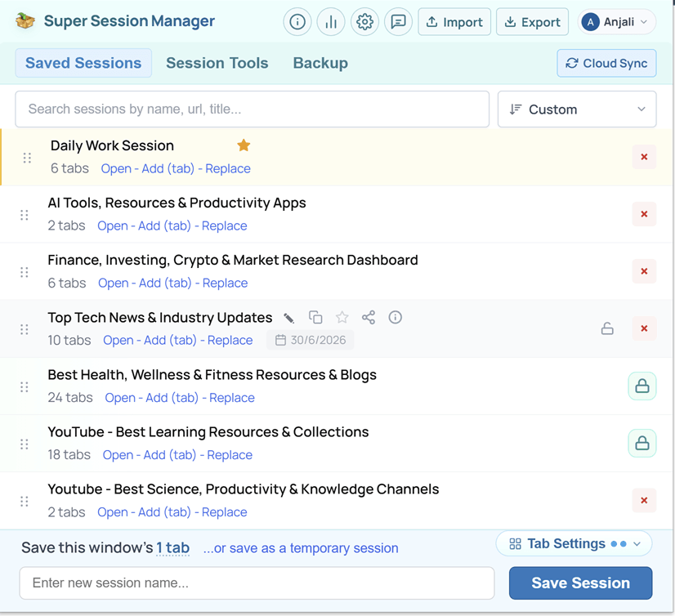Click drag handle of Best Health session
Image resolution: width=675 pixels, height=616 pixels.
25,387
